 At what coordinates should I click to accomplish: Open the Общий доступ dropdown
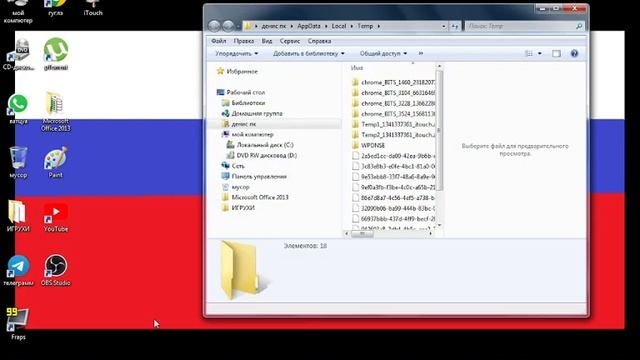(x=383, y=53)
